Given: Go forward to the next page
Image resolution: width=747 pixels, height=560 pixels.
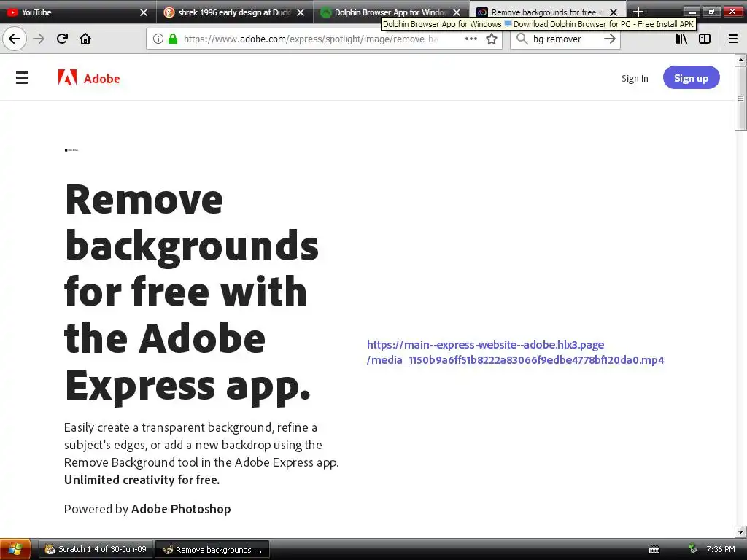Looking at the screenshot, I should tap(39, 39).
